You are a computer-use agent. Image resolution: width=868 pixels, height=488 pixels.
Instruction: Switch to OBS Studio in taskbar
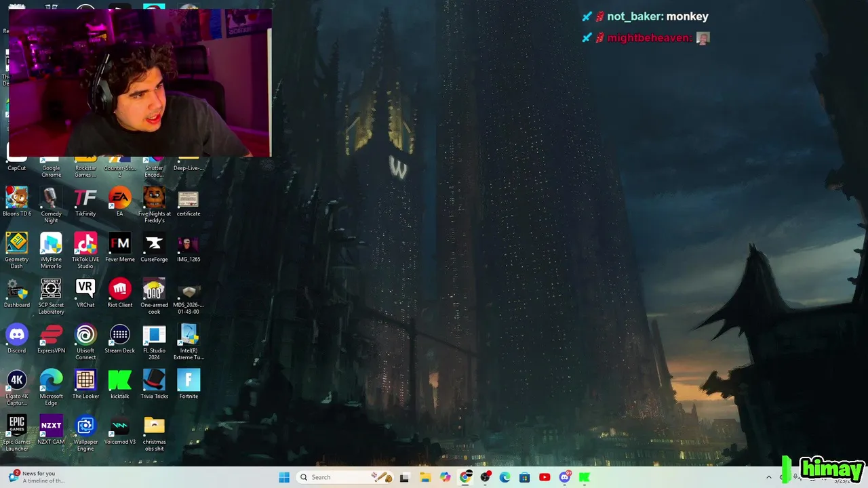[485, 477]
